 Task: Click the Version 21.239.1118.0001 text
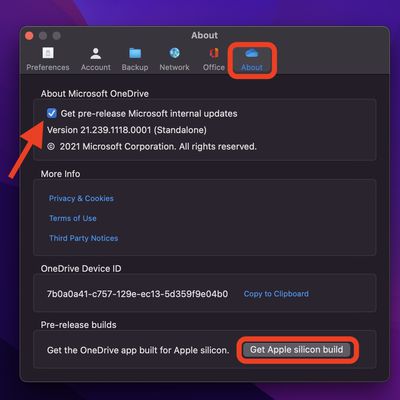point(127,130)
